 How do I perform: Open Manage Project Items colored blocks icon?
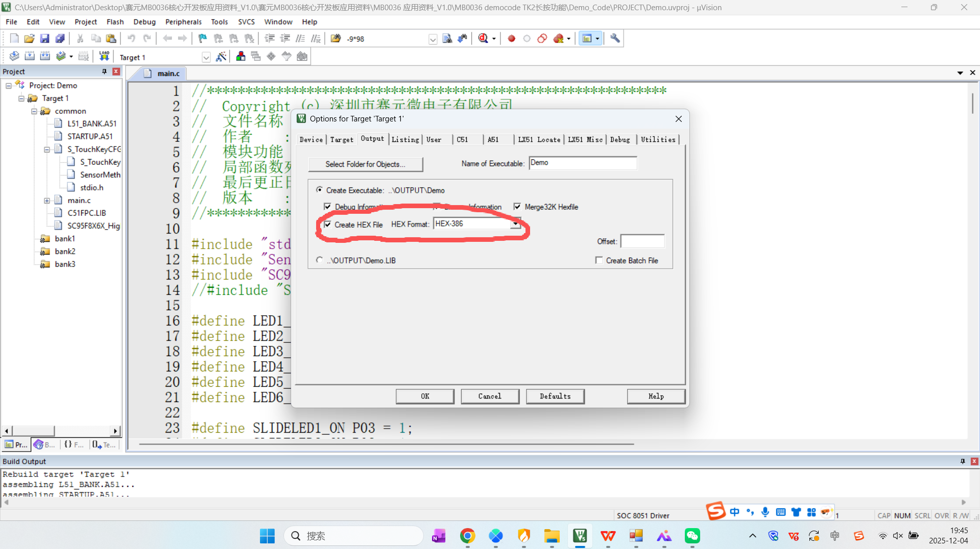click(241, 56)
